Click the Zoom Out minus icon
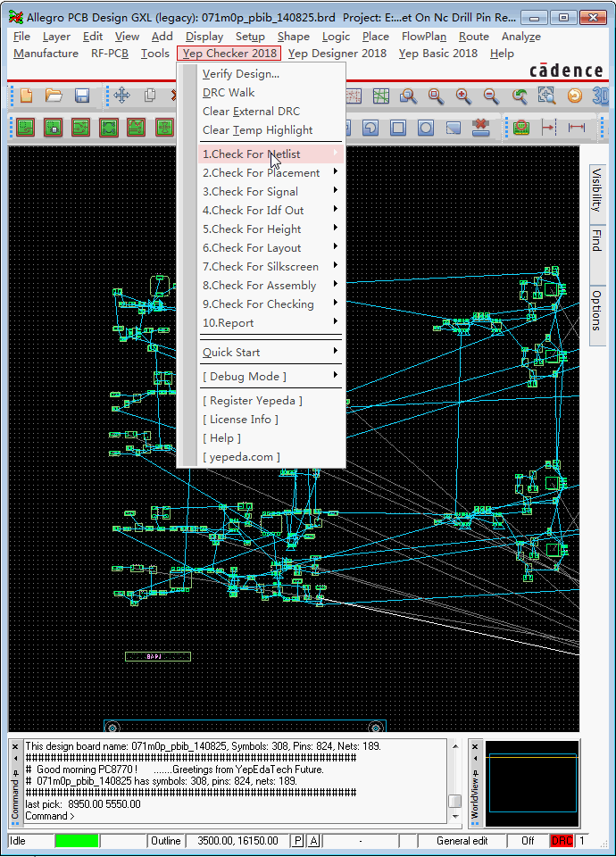The height and width of the screenshot is (857, 616). pyautogui.click(x=491, y=96)
